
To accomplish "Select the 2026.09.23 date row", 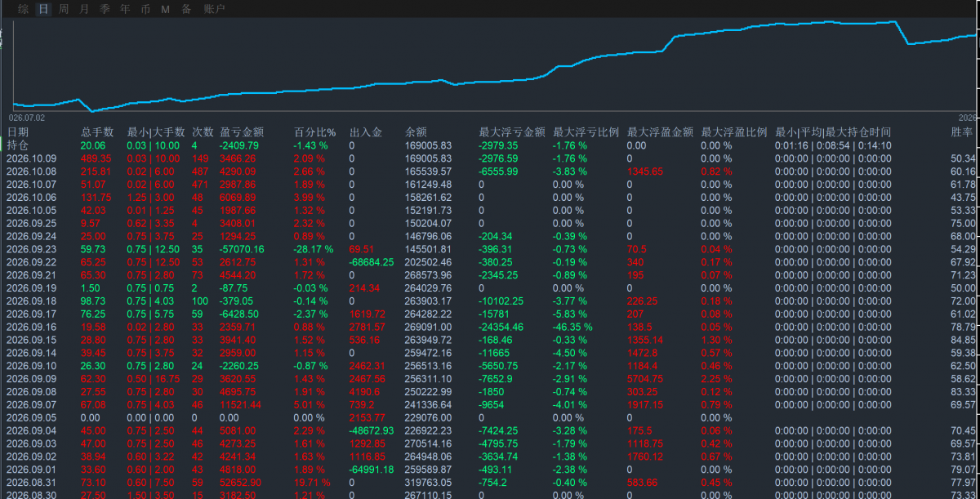I will click(31, 249).
